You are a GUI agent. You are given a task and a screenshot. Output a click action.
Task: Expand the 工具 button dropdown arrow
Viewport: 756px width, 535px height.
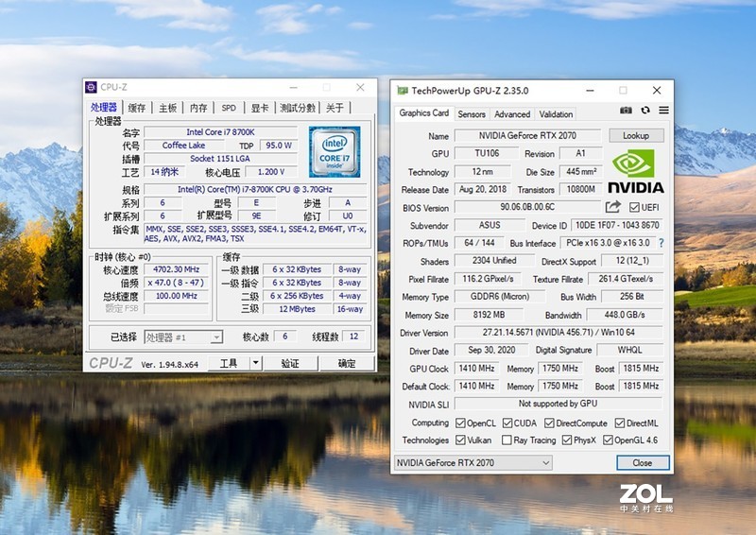pyautogui.click(x=256, y=363)
